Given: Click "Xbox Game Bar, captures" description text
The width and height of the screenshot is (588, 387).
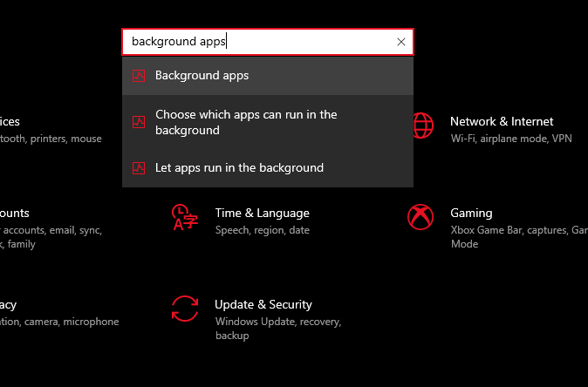Looking at the screenshot, I should (x=519, y=237).
